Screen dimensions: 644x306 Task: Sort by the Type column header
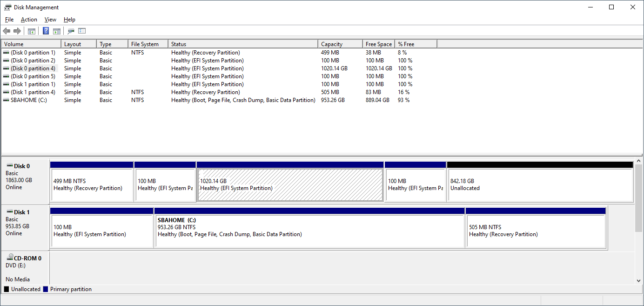[x=112, y=44]
